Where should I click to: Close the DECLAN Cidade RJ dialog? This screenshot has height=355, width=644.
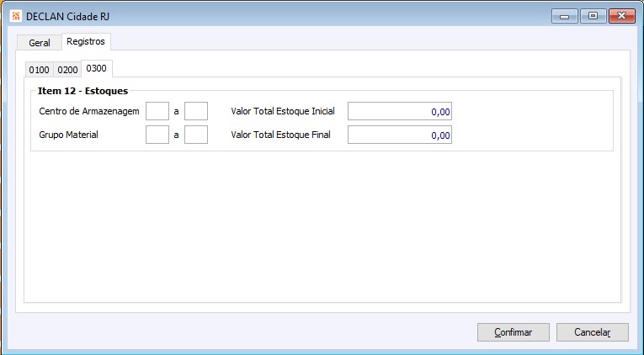(621, 15)
